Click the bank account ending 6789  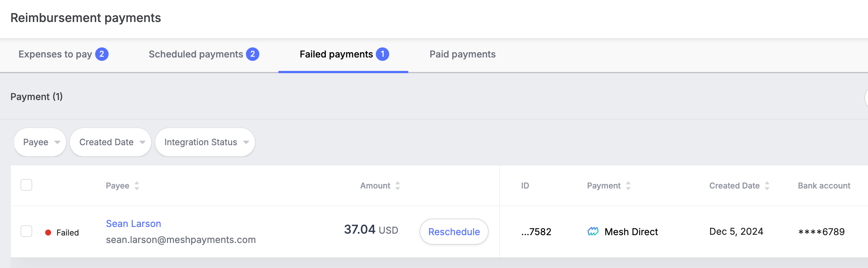point(821,232)
